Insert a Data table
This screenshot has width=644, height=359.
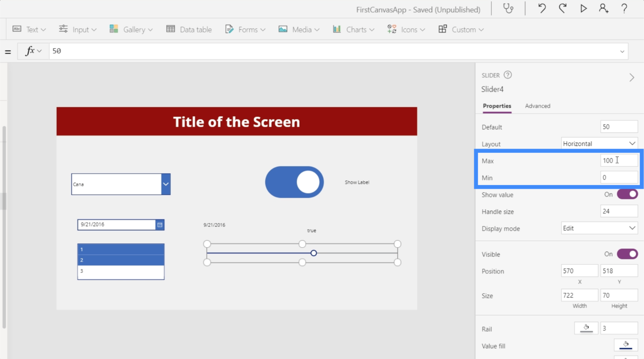coord(189,30)
